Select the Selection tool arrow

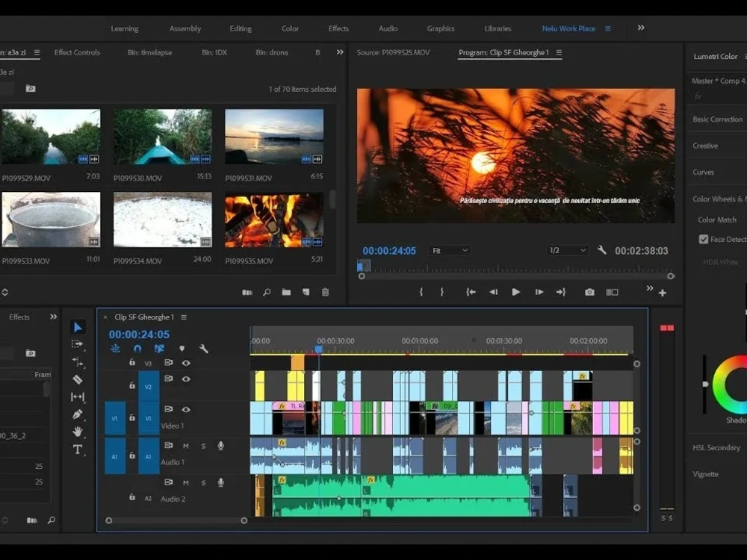pos(78,327)
